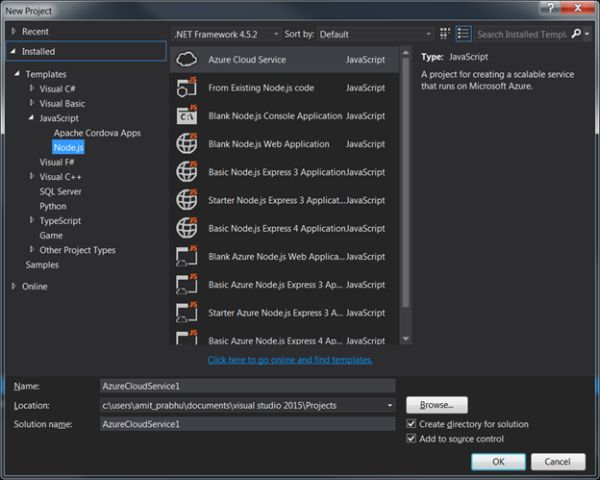600x480 pixels.
Task: Open the Location path dropdown arrow
Action: coord(390,405)
